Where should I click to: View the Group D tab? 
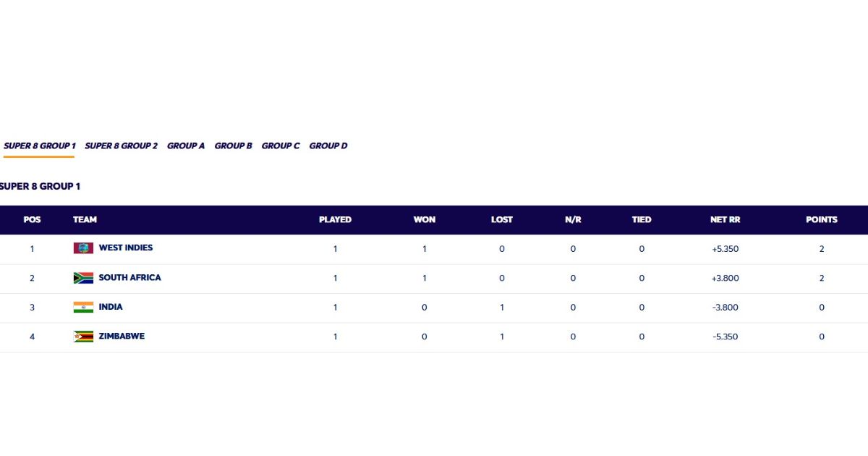click(328, 145)
